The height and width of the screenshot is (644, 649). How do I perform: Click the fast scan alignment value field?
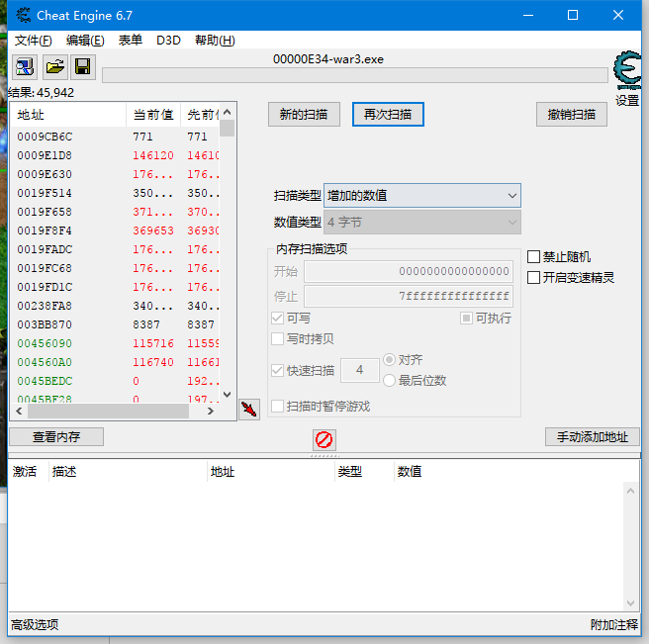click(360, 370)
